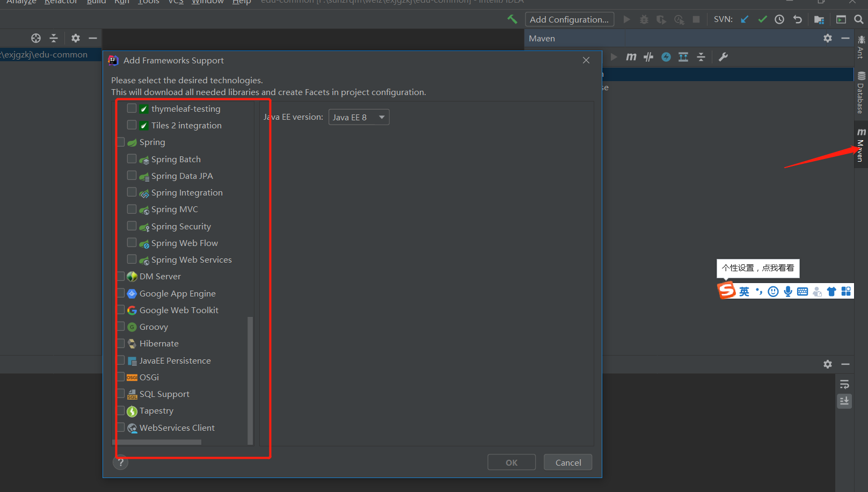Open Project Structure icon in toolbar
868x492 pixels.
coord(819,19)
